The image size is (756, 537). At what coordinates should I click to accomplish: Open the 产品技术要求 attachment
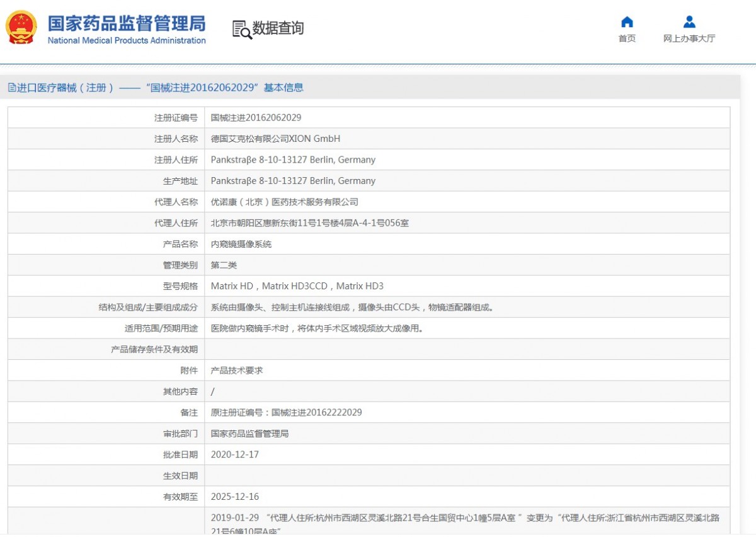coord(237,371)
